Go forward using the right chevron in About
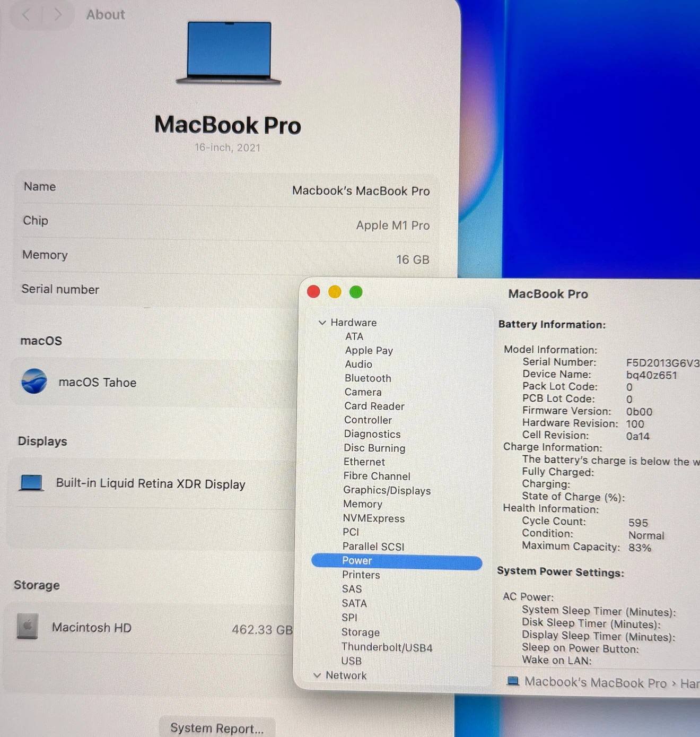This screenshot has width=700, height=737. 58,14
